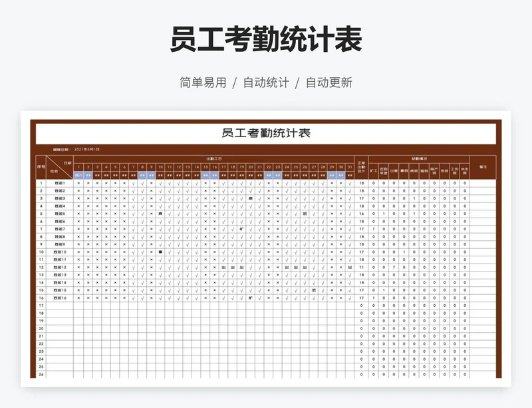Select the blue 周六 weekday cell
Image resolution: width=532 pixels, height=408 pixels.
click(78, 175)
